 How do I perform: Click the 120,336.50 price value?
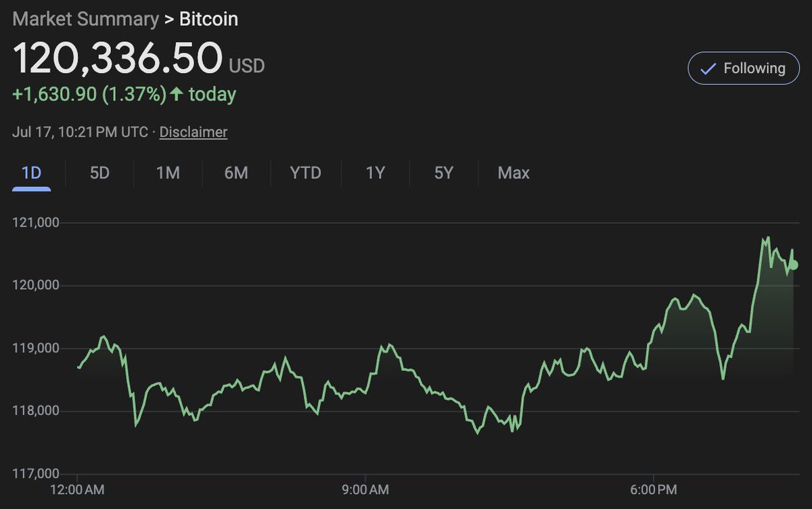[x=118, y=58]
